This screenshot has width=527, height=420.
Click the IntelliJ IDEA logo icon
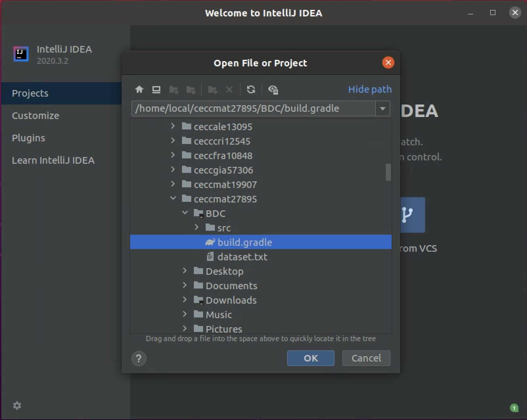[21, 54]
